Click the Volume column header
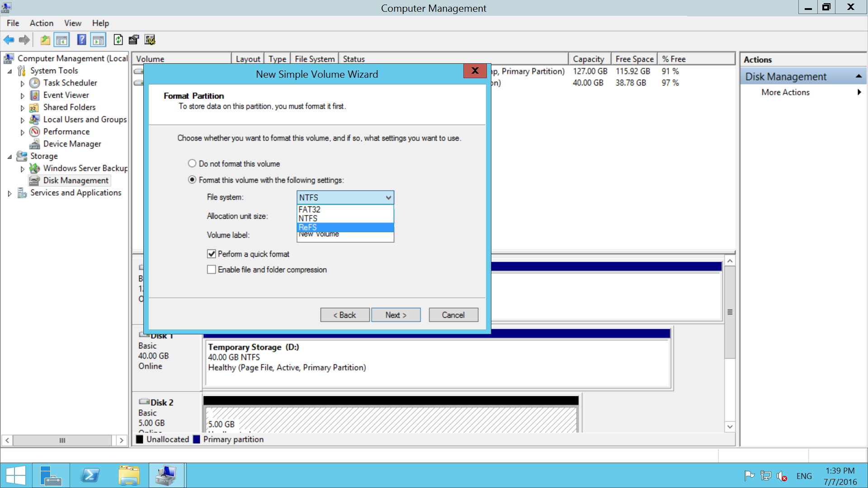 (182, 59)
